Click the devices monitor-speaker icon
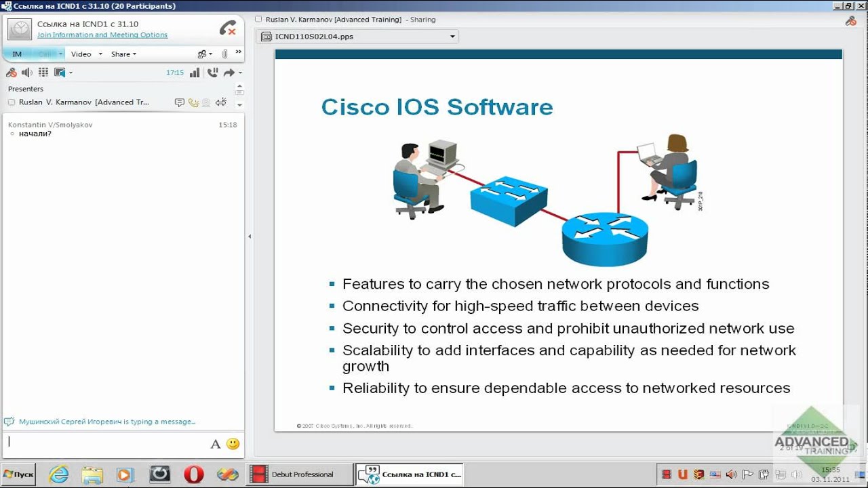Viewport: 868px width, 488px height. click(x=60, y=73)
